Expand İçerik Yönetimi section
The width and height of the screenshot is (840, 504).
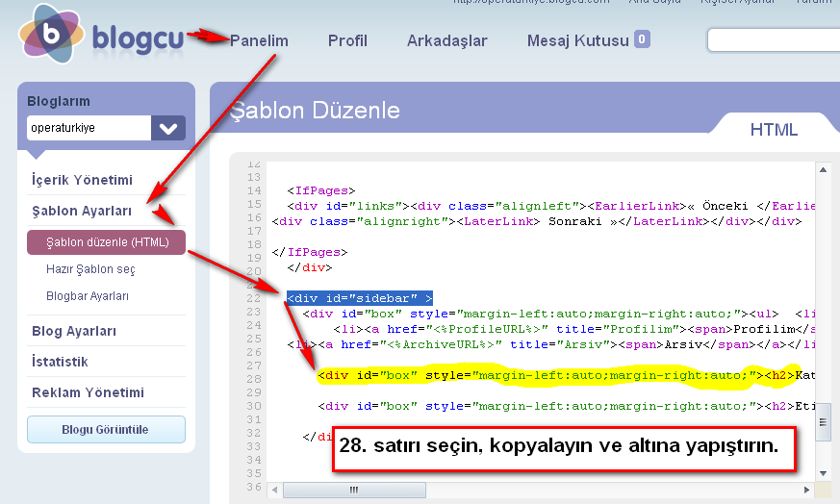[82, 180]
